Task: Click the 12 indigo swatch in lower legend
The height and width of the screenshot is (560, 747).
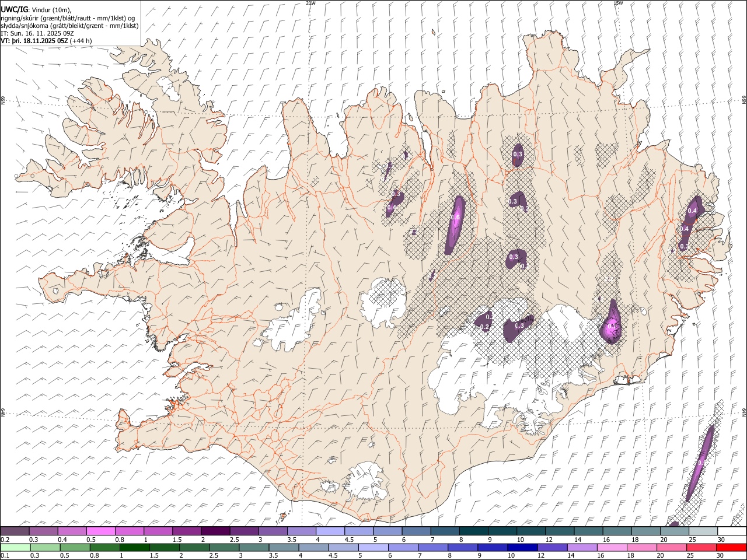Action: coord(552,548)
